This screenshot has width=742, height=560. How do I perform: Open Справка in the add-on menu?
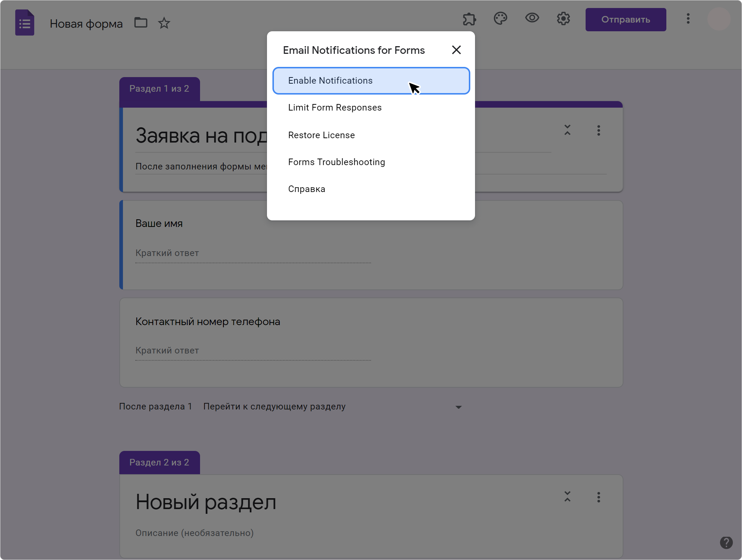(x=306, y=189)
